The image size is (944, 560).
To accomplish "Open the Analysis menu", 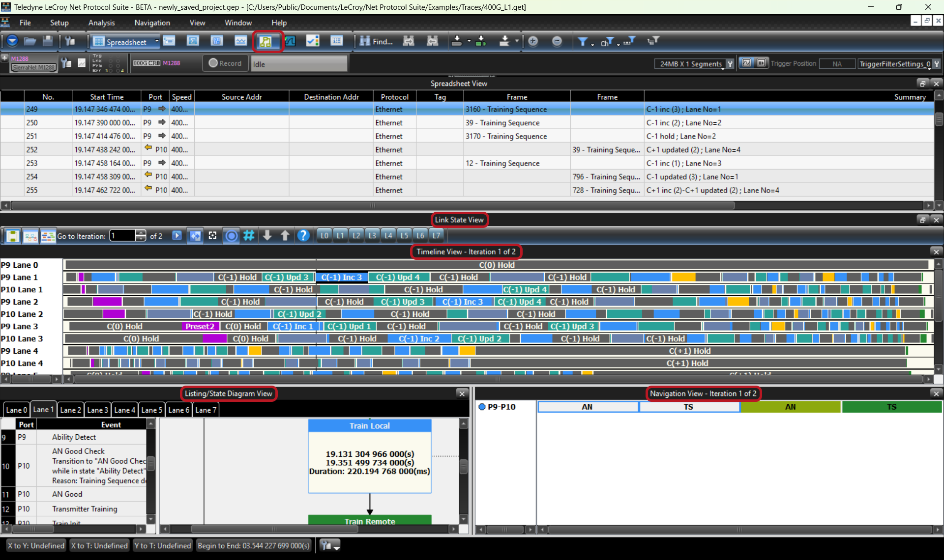I will pyautogui.click(x=101, y=23).
